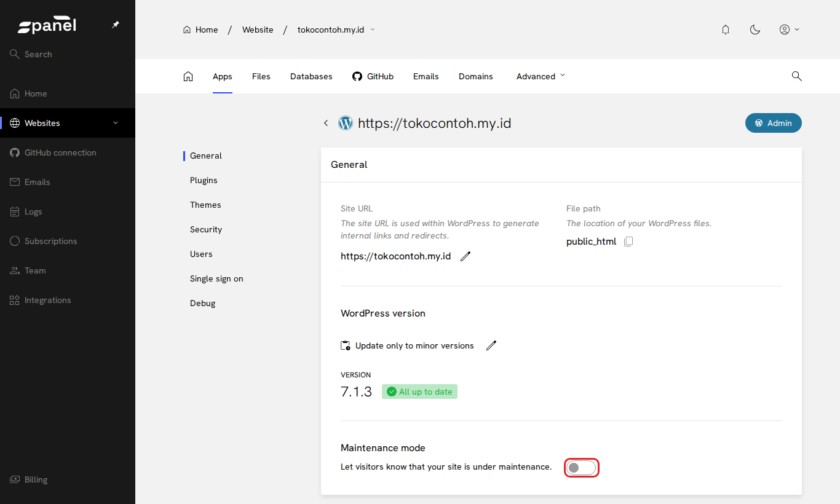This screenshot has width=840, height=504.
Task: Select Themes in the settings list
Action: click(205, 205)
